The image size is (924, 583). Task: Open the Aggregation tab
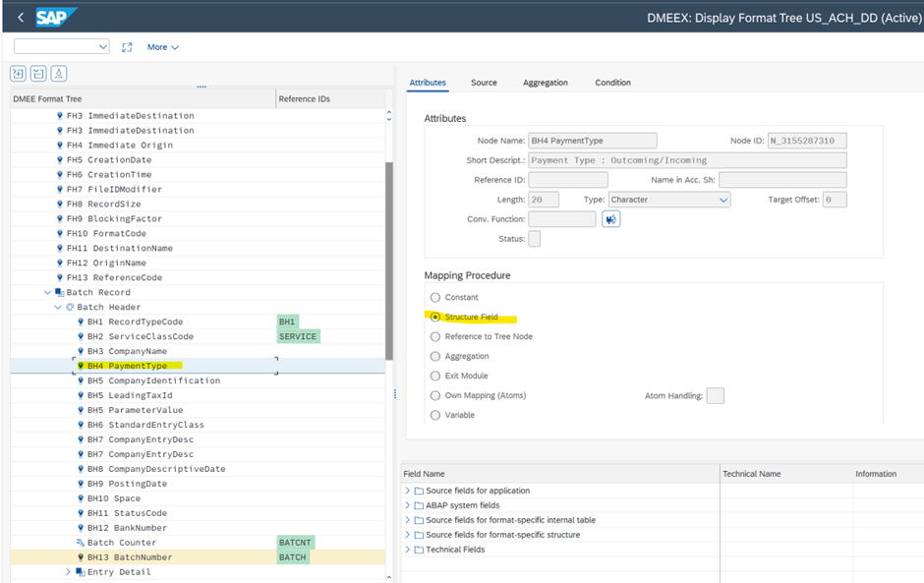(x=546, y=83)
